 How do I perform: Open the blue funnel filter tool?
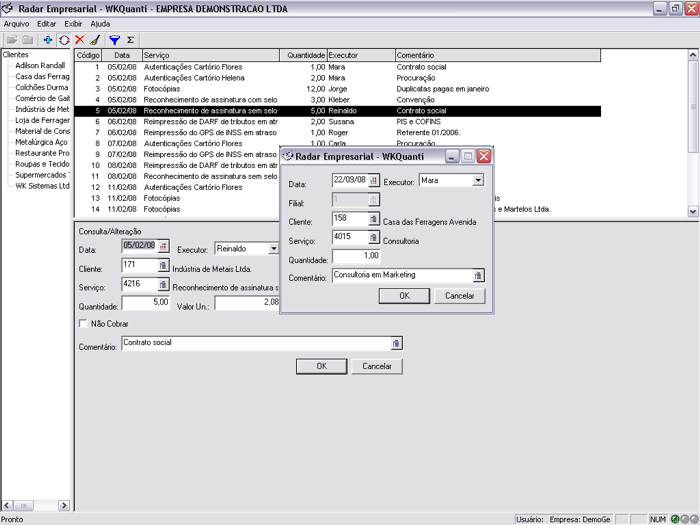click(114, 39)
